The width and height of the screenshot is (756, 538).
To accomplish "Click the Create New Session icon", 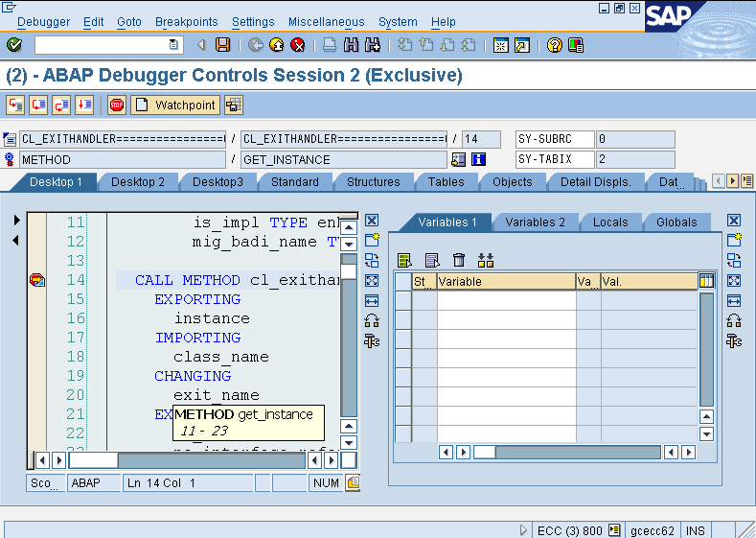I will click(501, 45).
